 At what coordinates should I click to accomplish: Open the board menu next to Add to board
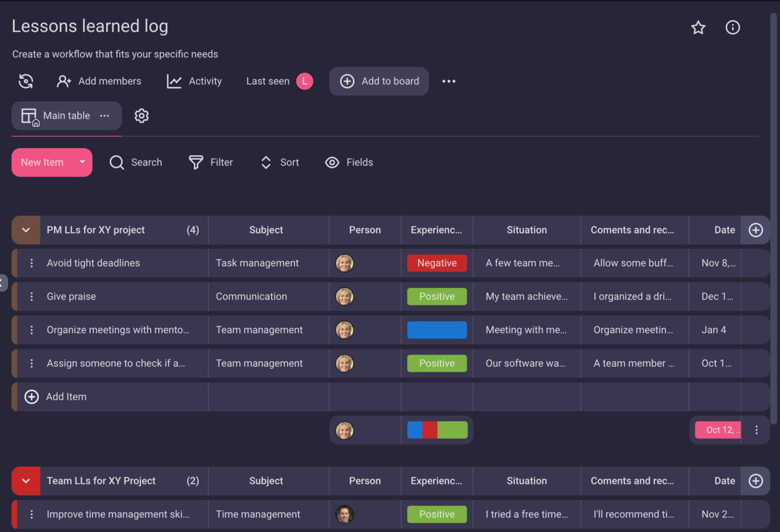pyautogui.click(x=448, y=81)
